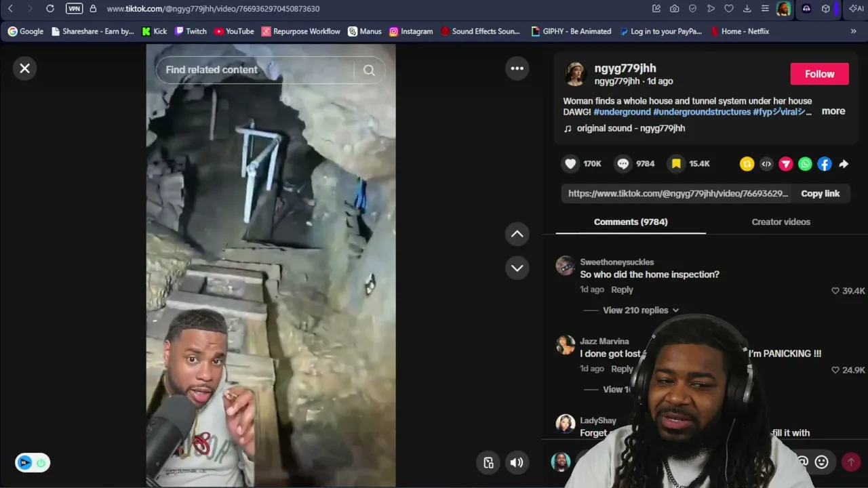Viewport: 868px width, 488px height.
Task: Open the Instagram bookmark
Action: (x=411, y=31)
